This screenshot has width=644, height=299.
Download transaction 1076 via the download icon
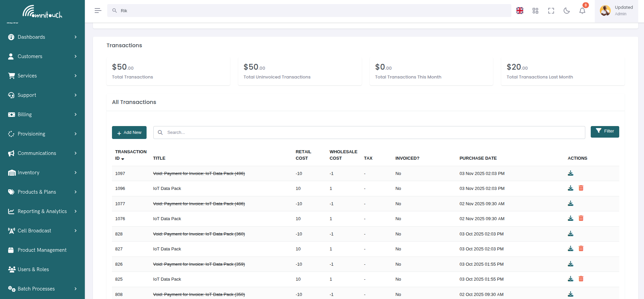[570, 218]
